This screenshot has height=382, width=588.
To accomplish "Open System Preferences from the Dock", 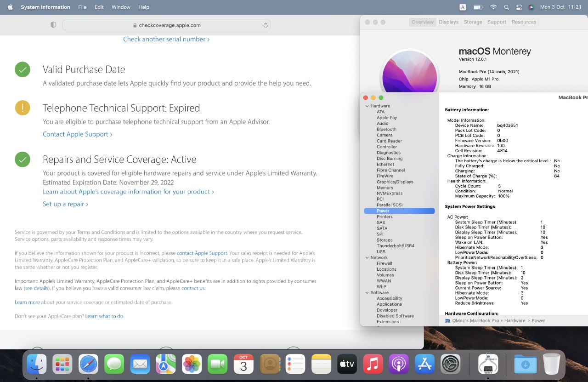I will click(450, 364).
